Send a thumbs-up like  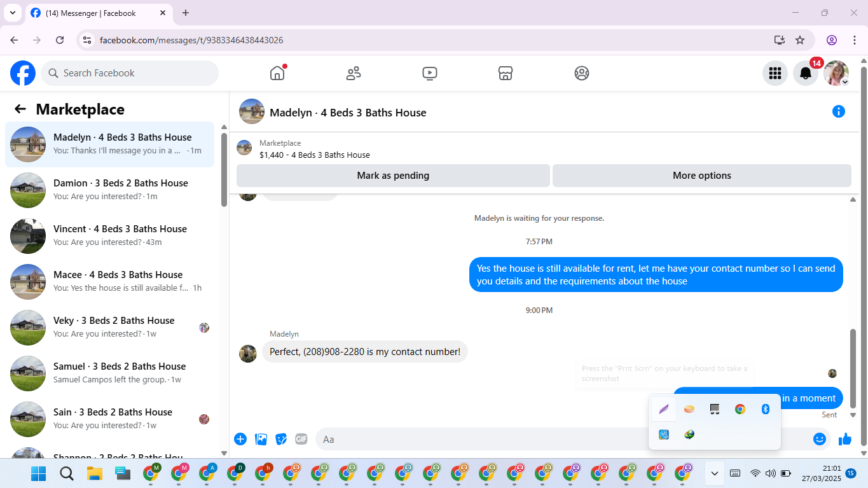coord(845,439)
